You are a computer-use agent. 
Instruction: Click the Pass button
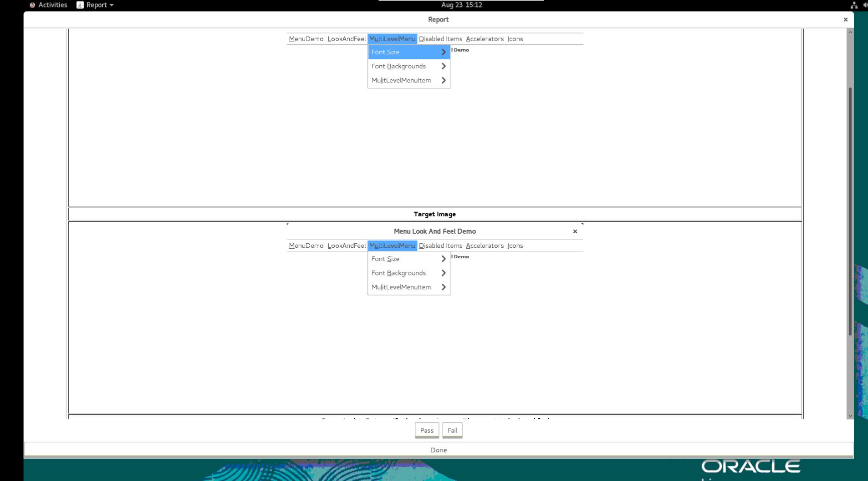click(426, 430)
